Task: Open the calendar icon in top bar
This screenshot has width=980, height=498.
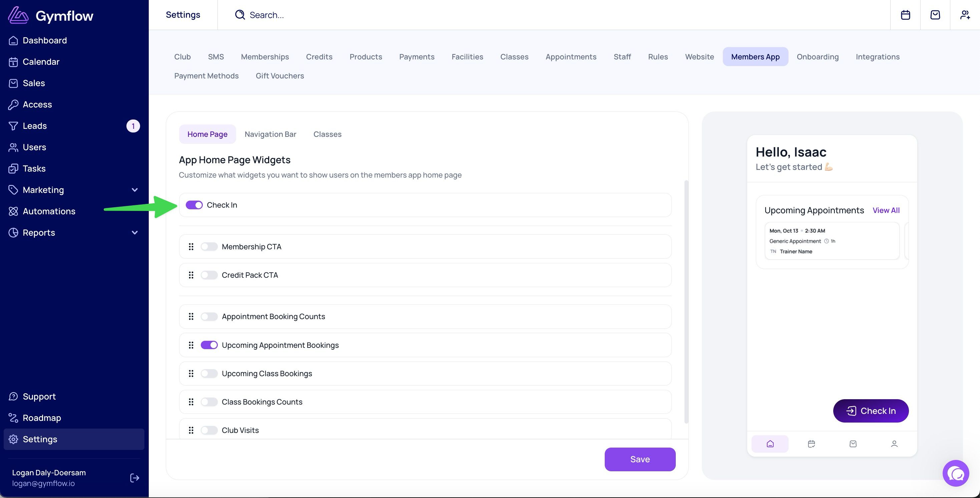Action: point(905,15)
